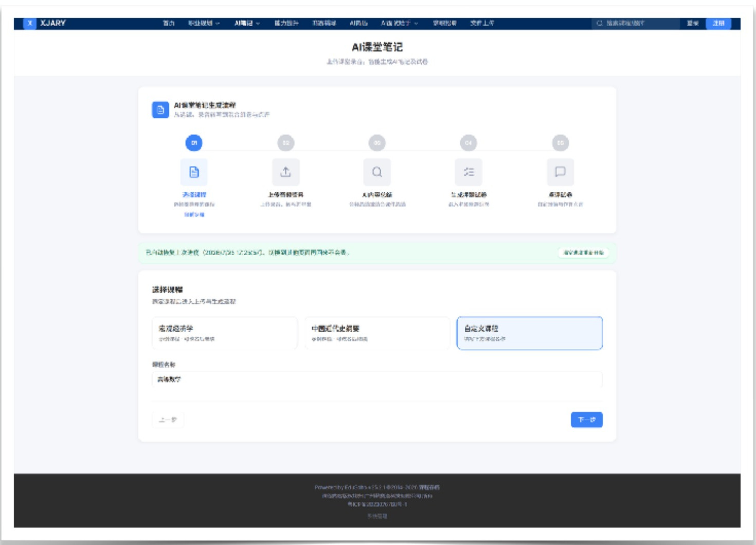Click the 登录 link in the navbar
The image size is (756, 545).
tap(693, 23)
